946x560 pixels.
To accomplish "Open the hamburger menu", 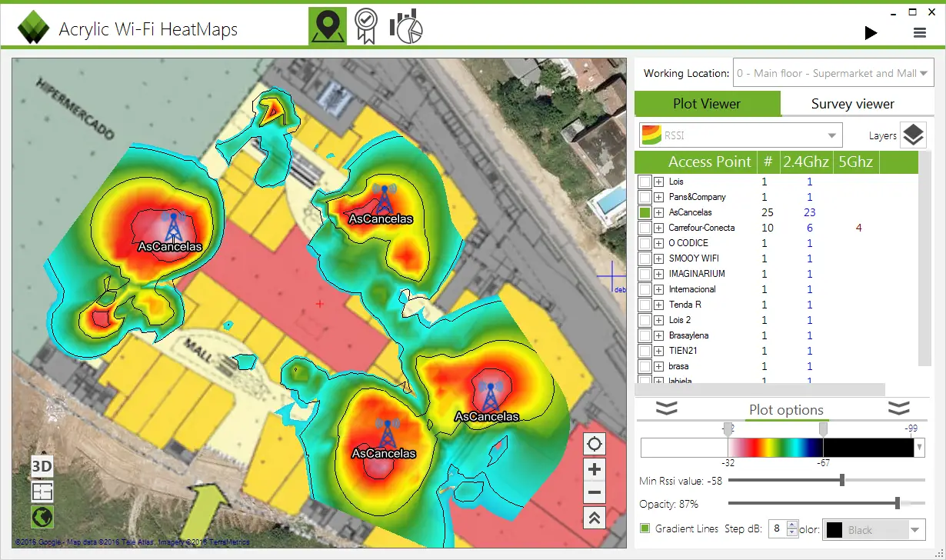I will (x=919, y=32).
